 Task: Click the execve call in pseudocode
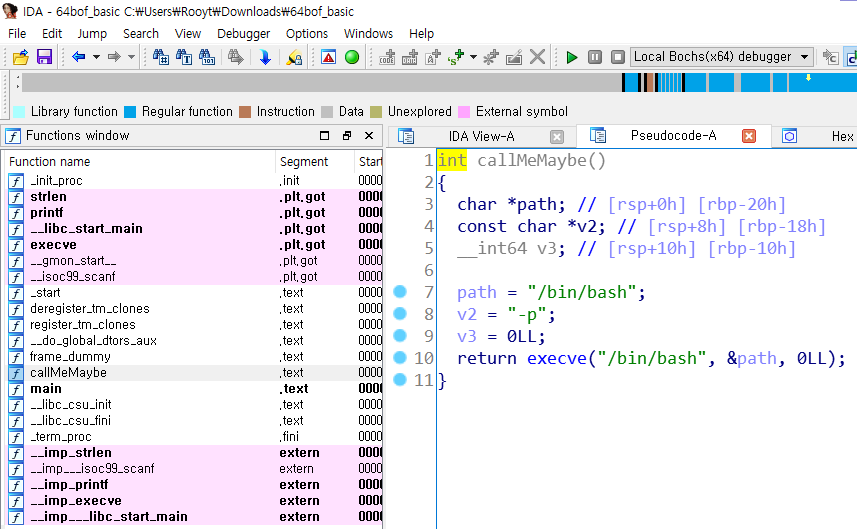click(x=556, y=358)
